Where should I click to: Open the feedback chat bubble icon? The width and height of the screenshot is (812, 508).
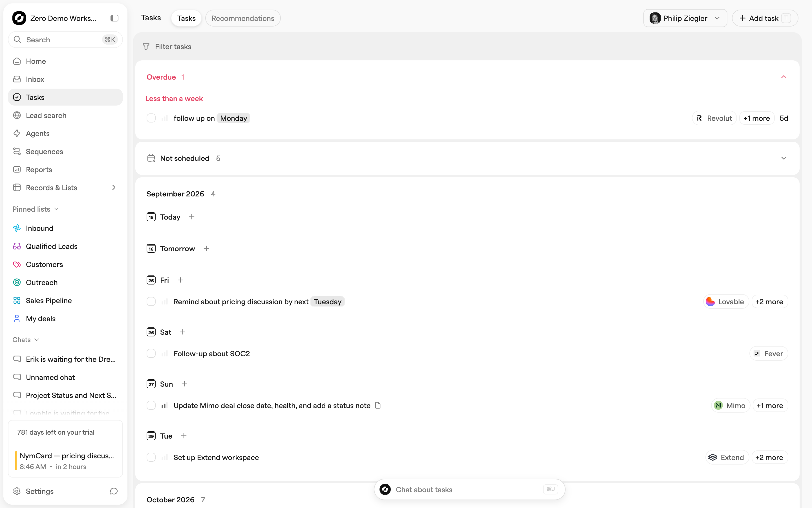pyautogui.click(x=114, y=491)
